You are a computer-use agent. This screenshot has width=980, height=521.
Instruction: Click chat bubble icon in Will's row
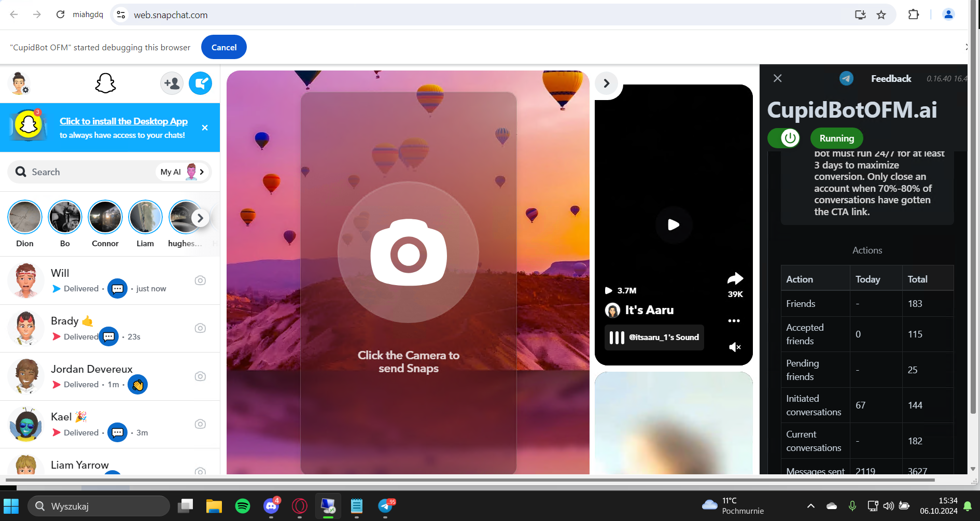(117, 288)
